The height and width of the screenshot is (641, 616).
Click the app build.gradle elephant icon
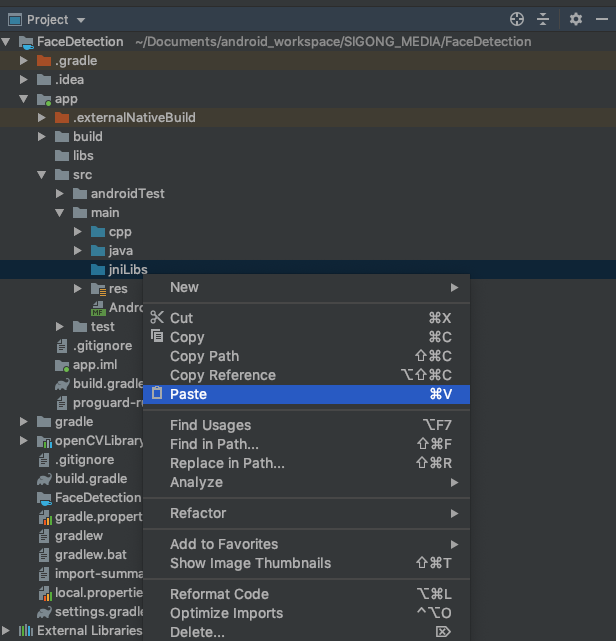coord(62,384)
